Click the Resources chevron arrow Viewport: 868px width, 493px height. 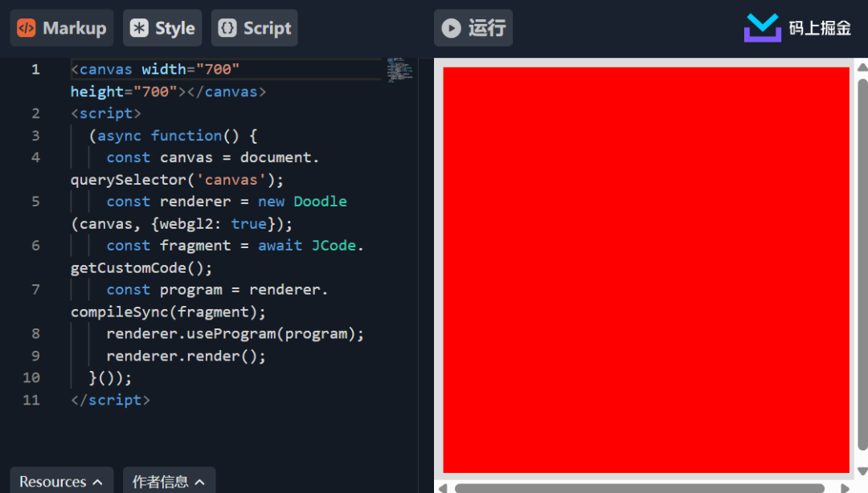[x=97, y=482]
